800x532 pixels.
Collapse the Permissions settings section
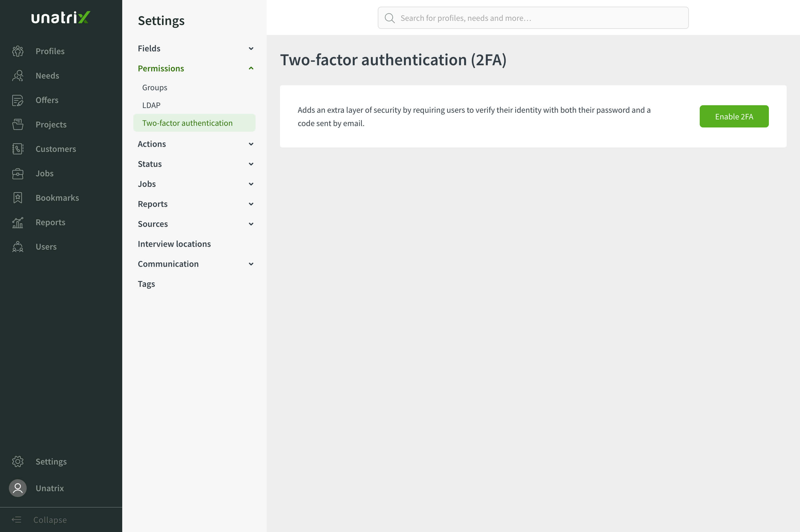coord(251,69)
